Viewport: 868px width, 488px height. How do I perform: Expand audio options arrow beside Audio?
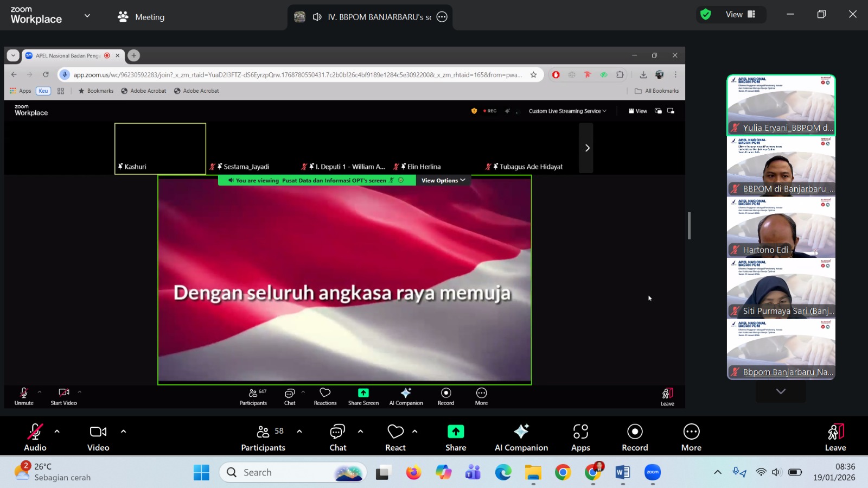point(57,432)
